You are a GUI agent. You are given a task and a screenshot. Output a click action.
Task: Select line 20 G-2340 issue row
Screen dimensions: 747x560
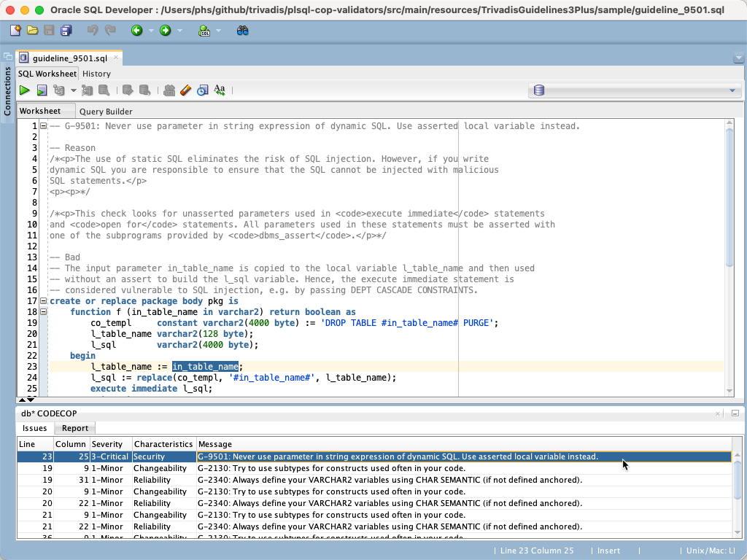(374, 503)
